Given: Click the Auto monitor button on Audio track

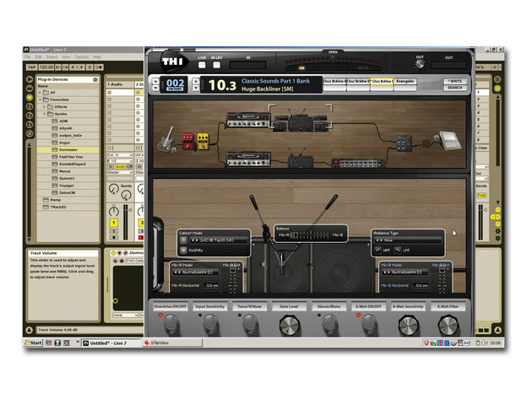Looking at the screenshot, I should point(121,167).
